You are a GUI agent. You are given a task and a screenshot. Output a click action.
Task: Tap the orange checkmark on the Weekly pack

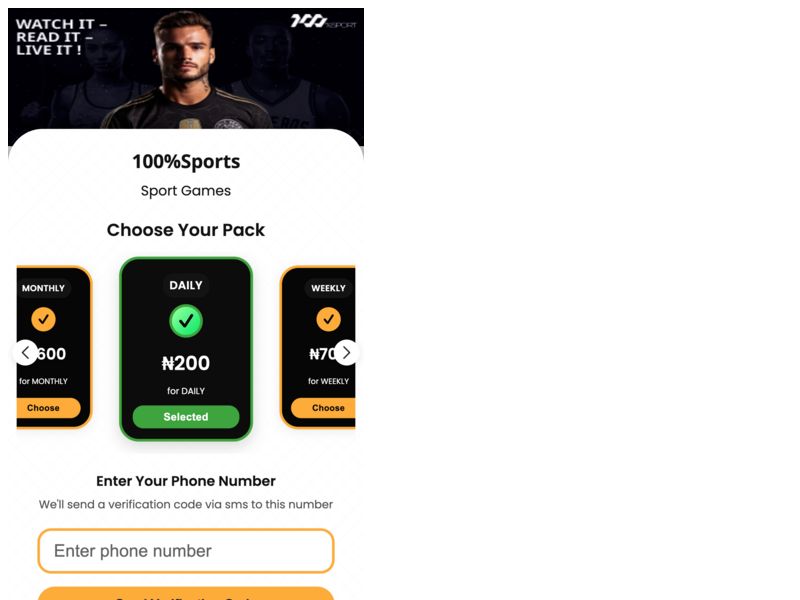326,321
